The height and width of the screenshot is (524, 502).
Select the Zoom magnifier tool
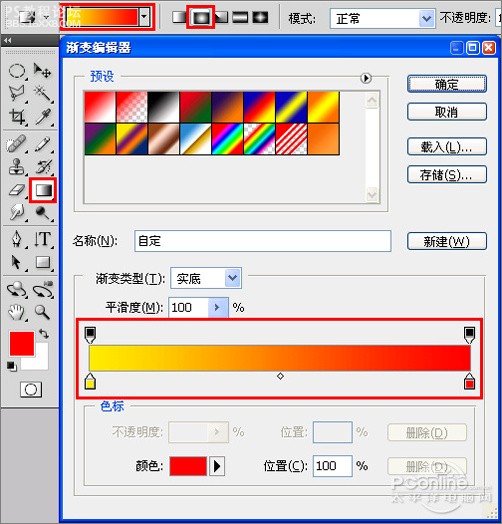(x=43, y=312)
